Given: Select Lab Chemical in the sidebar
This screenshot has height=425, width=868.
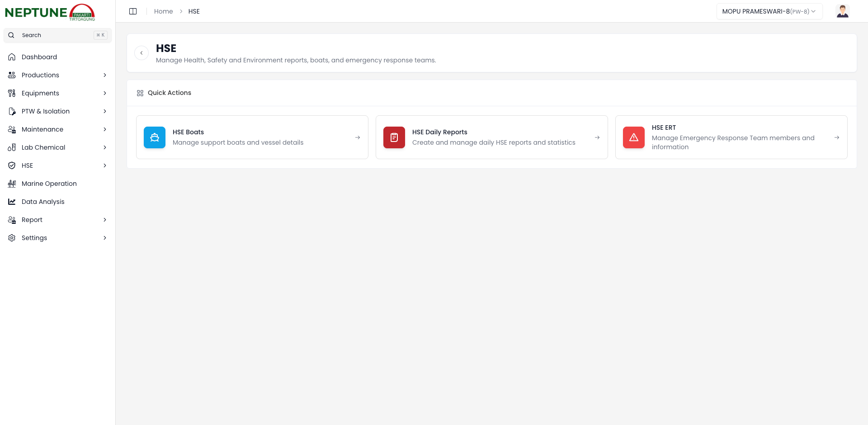Looking at the screenshot, I should (x=43, y=147).
